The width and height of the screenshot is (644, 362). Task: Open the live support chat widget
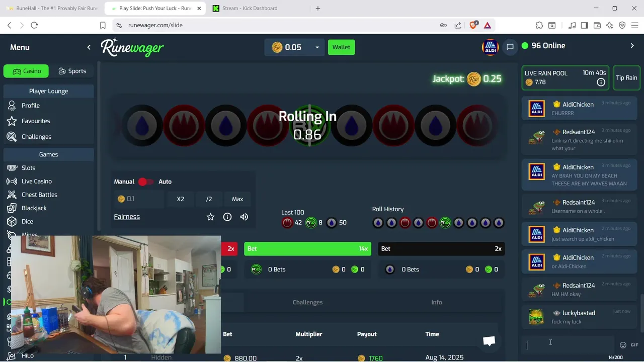(489, 341)
